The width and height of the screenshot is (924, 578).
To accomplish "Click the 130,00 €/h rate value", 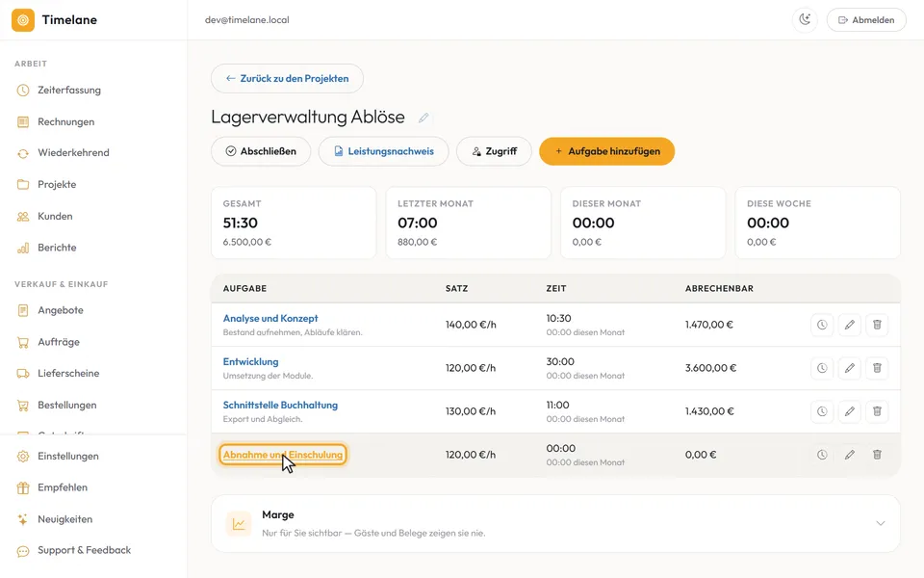I will click(x=471, y=411).
